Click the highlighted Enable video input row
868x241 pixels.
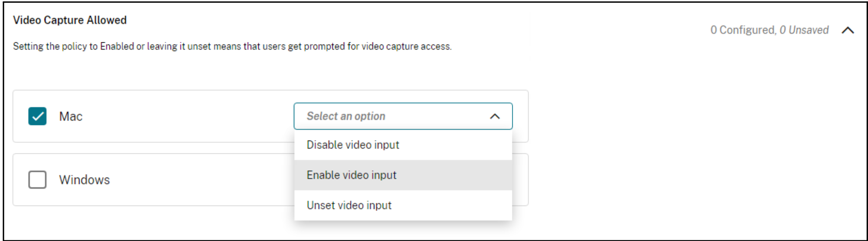442,175
